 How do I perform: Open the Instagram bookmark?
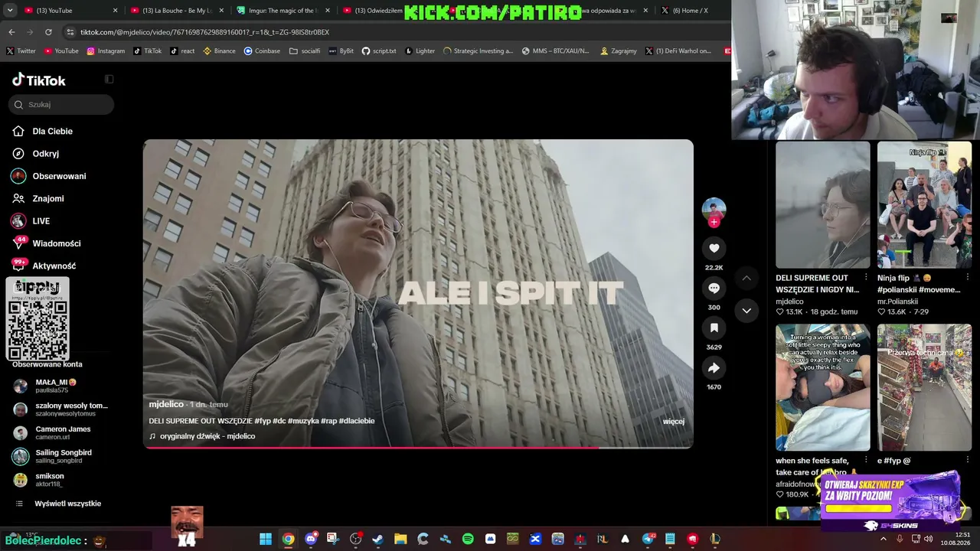pyautogui.click(x=106, y=51)
